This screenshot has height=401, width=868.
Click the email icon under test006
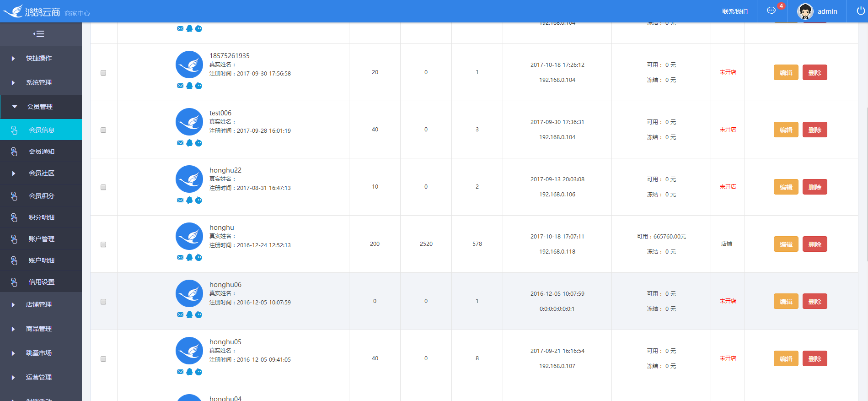tap(180, 143)
